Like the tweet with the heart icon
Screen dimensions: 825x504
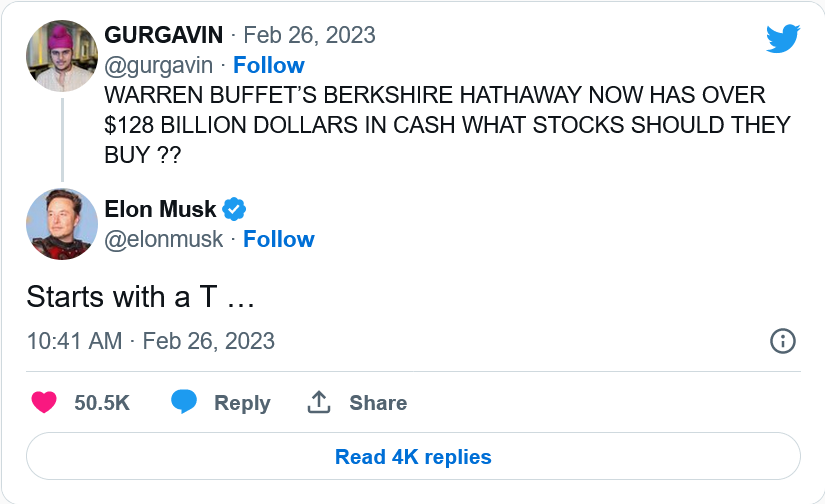[x=44, y=402]
